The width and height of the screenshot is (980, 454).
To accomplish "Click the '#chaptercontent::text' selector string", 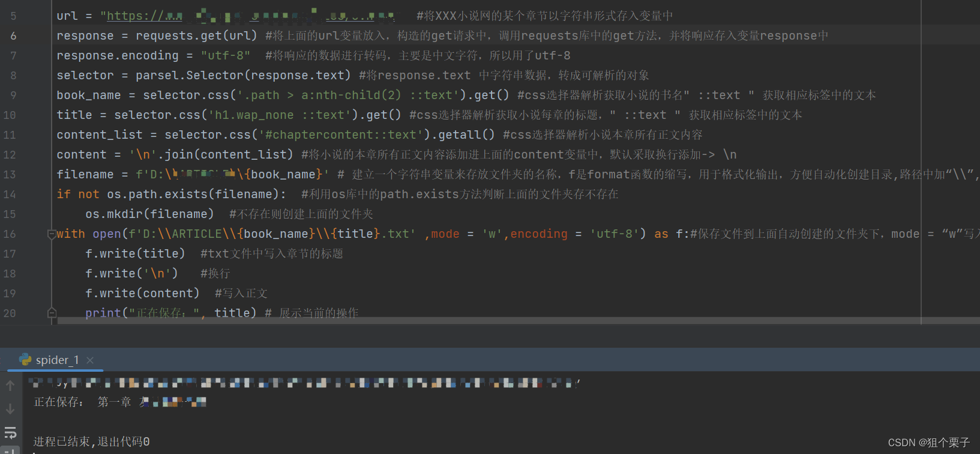I will click(x=341, y=135).
